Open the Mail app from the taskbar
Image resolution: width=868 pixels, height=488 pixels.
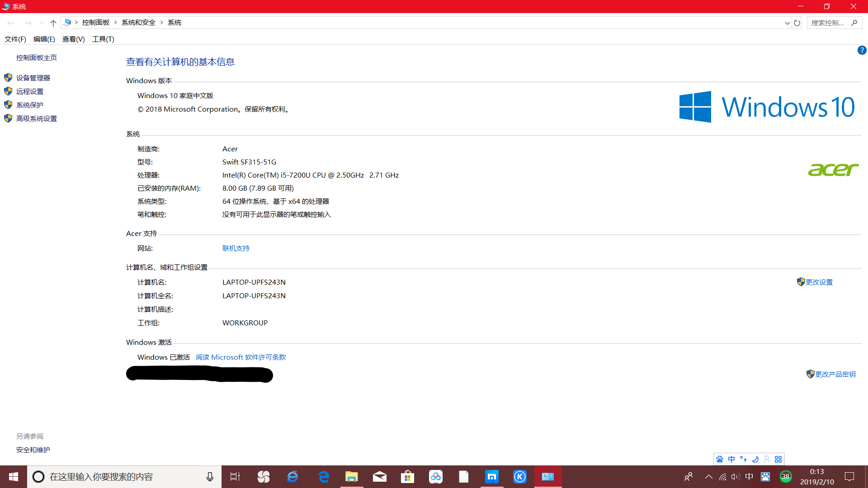(380, 477)
